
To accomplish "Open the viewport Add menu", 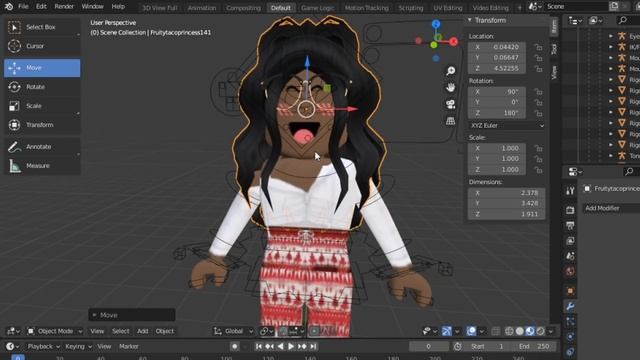I will [142, 331].
